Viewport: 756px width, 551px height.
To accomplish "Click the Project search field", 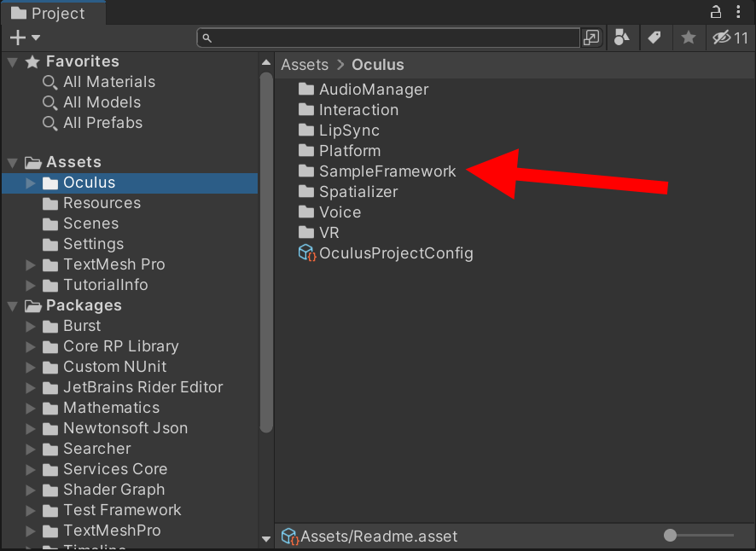I will (x=388, y=38).
